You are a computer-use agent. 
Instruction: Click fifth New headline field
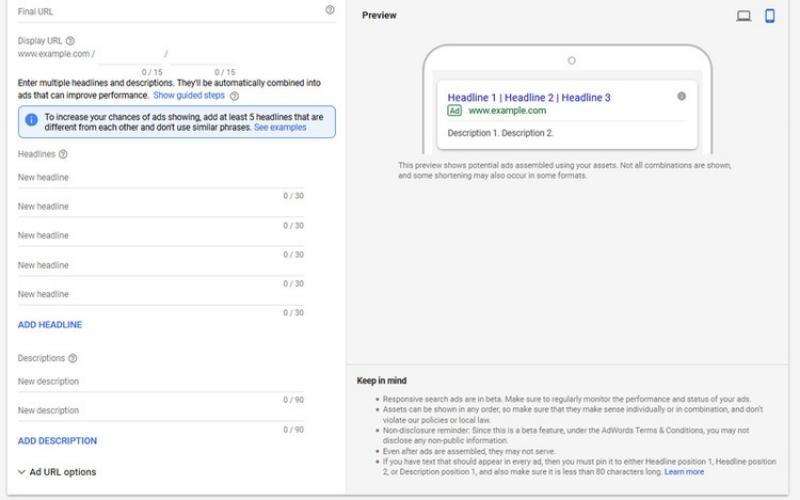click(x=161, y=294)
